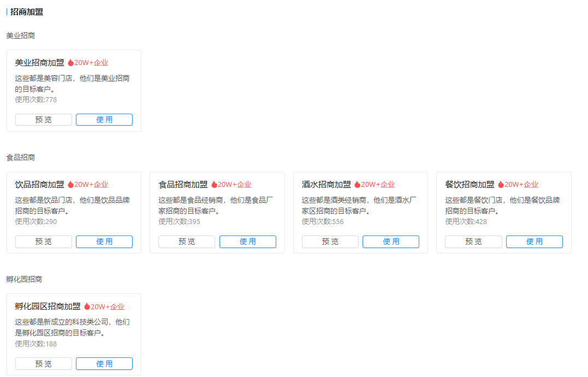588x377 pixels.
Task: Preview the 餐饮招商加盟 template
Action: click(474, 241)
